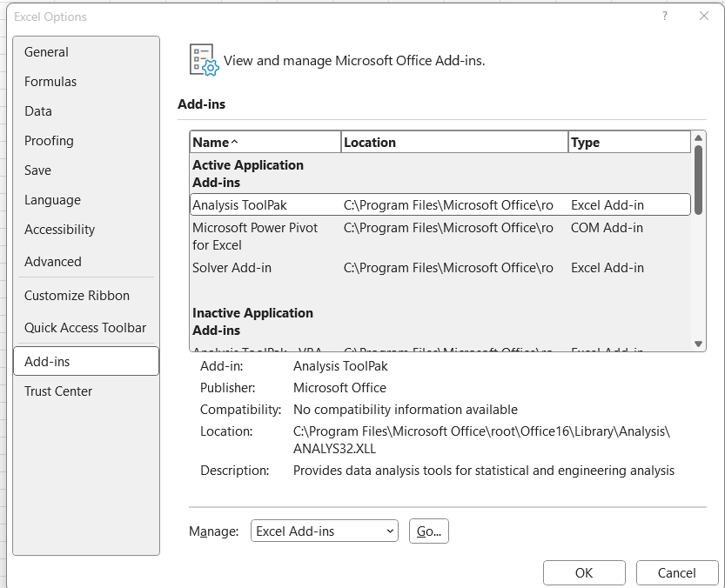Click the Publisher value Microsoft Office

(x=339, y=388)
